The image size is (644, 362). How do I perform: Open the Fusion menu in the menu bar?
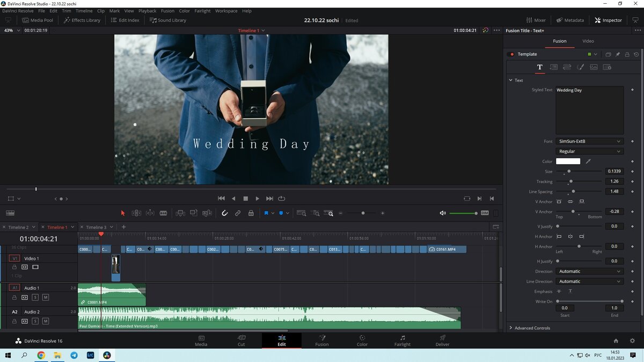tap(167, 11)
